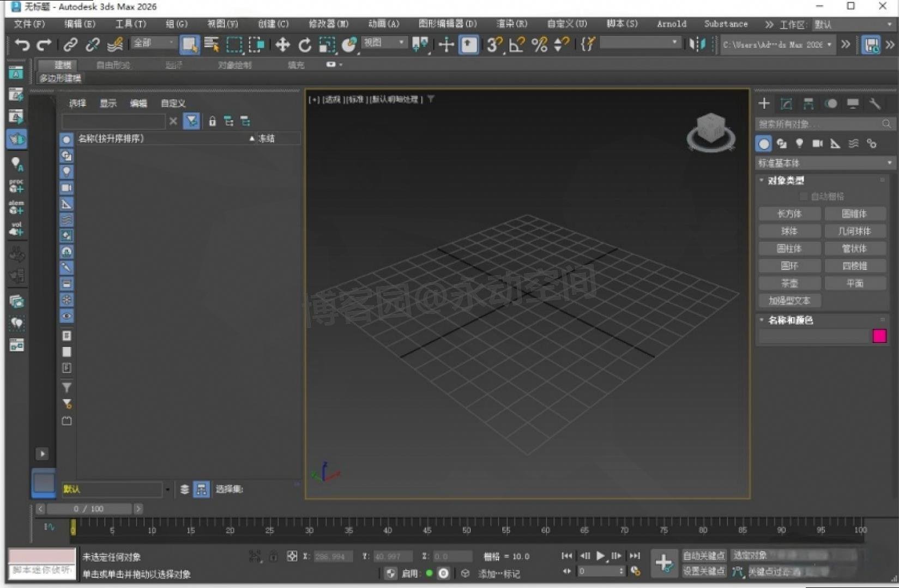Activate the Select Object tool
899x588 pixels.
pos(190,45)
